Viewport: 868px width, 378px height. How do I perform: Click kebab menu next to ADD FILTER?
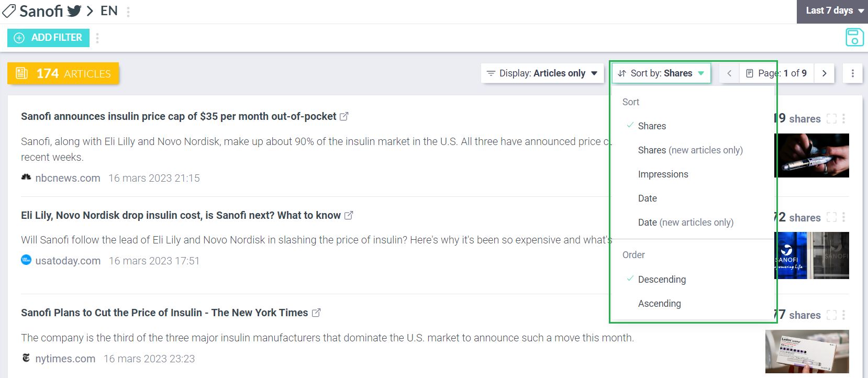97,38
